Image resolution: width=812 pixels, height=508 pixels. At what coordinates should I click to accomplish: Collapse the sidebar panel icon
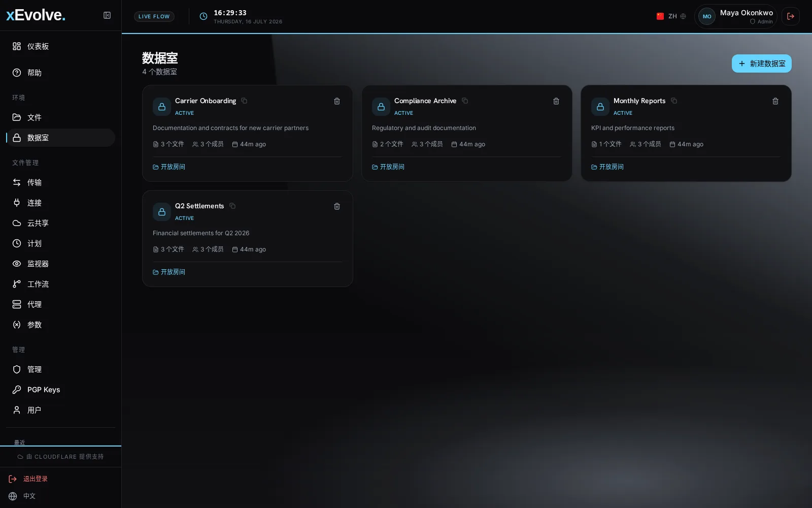point(107,15)
